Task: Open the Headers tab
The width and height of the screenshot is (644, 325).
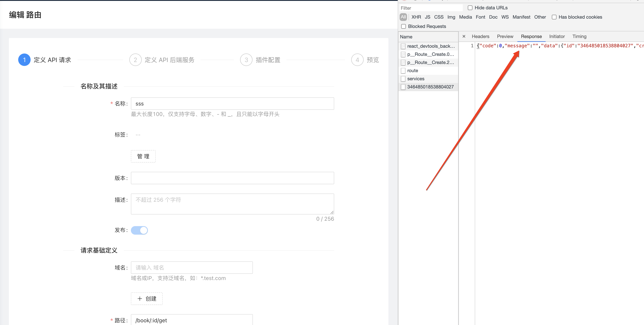Action: (480, 36)
